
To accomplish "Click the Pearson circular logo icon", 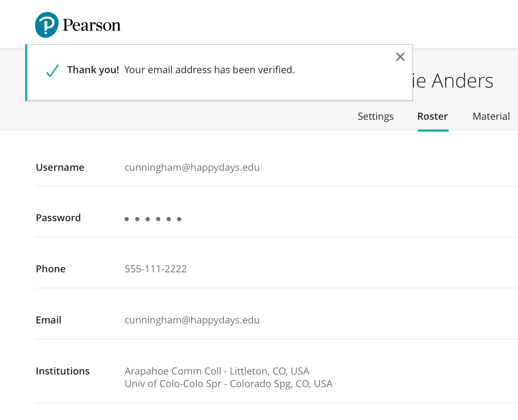I will (x=47, y=25).
